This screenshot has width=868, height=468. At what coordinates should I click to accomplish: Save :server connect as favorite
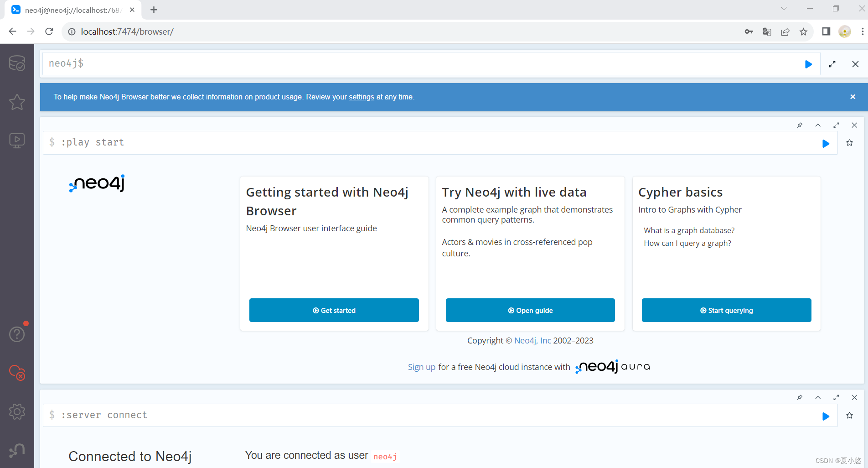point(849,416)
